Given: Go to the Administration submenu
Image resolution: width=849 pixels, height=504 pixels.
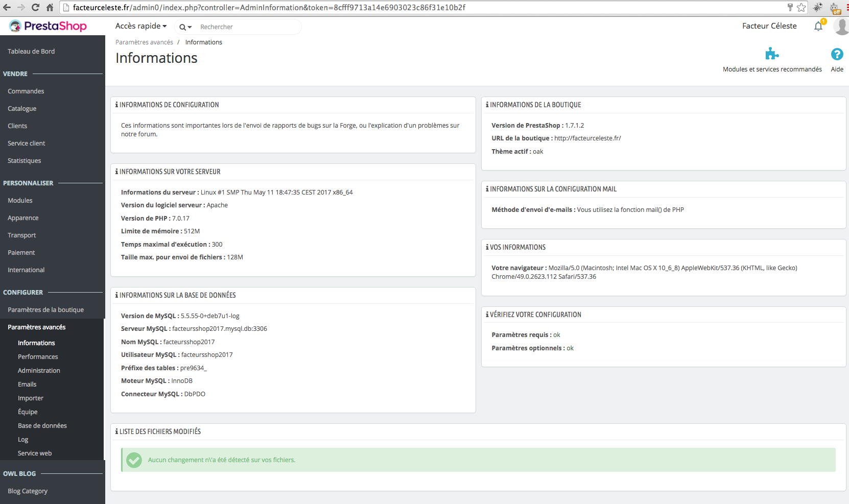Looking at the screenshot, I should [39, 371].
